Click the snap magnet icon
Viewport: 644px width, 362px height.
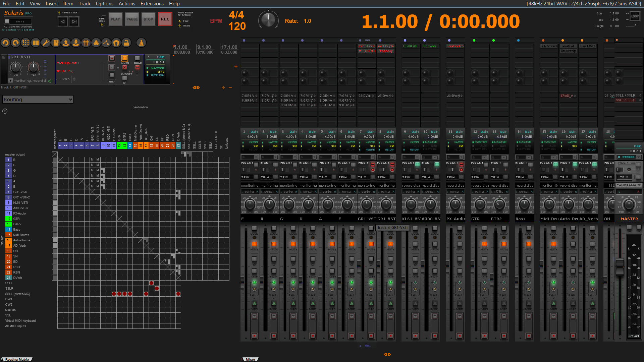[116, 43]
